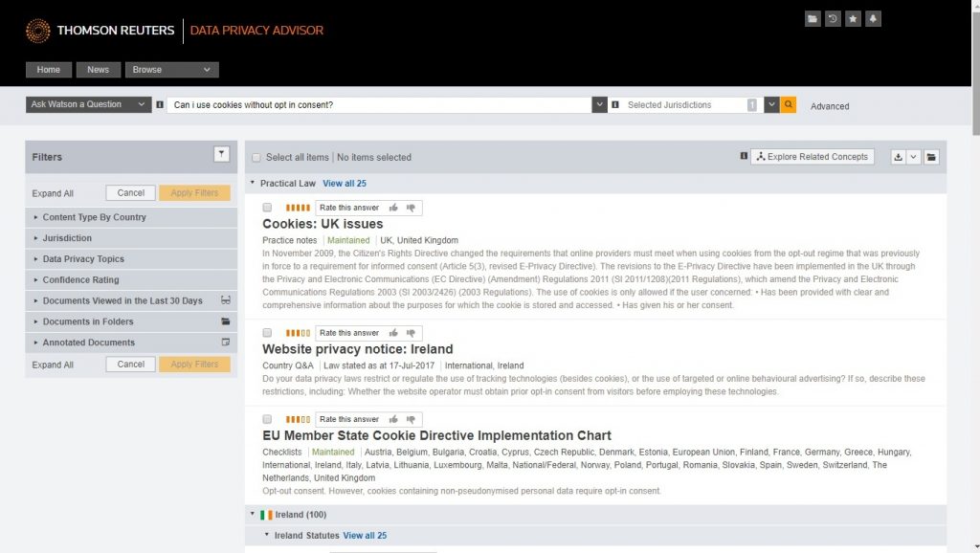Image resolution: width=980 pixels, height=553 pixels.
Task: Open the Cookies: UK issues result
Action: click(x=323, y=224)
